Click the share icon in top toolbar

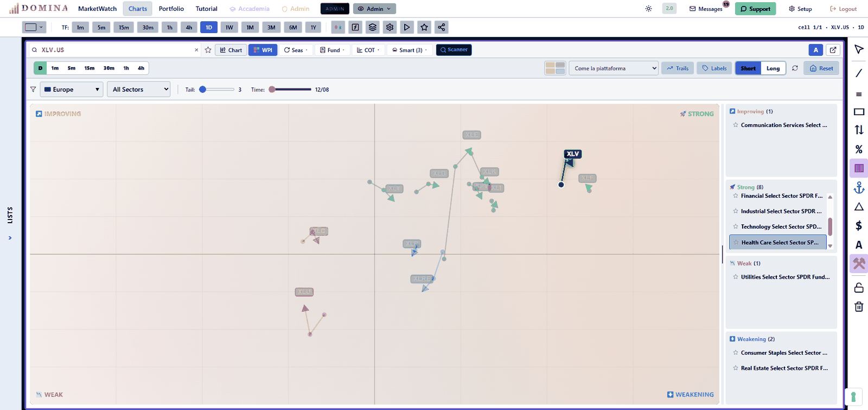pos(442,27)
